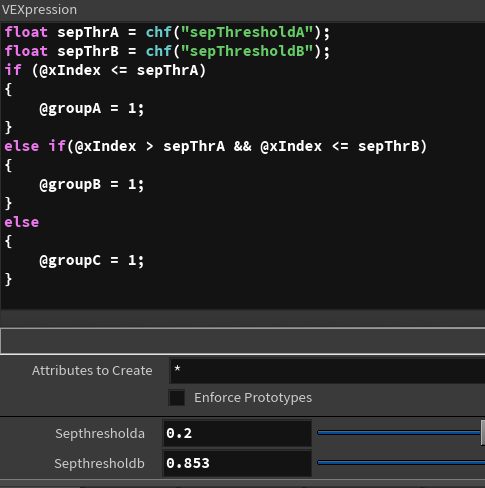Enable the Enforce Prototypes checkbox
Viewport: 485px width, 488px height.
[x=177, y=397]
